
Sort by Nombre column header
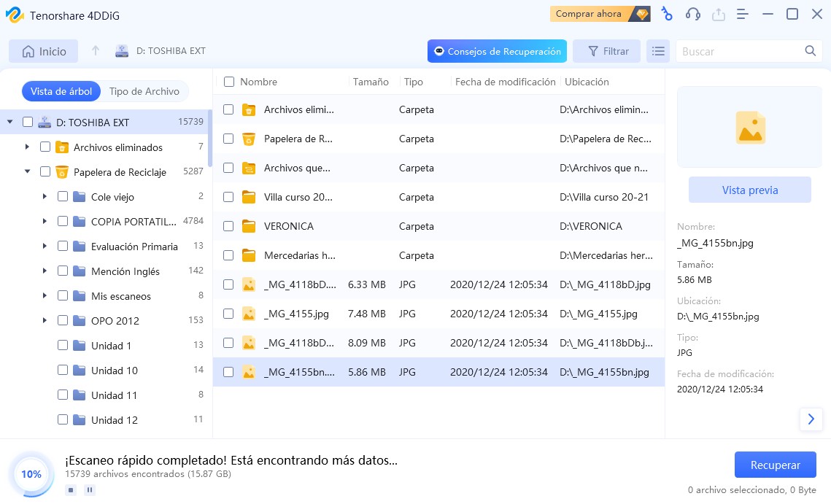(x=258, y=82)
